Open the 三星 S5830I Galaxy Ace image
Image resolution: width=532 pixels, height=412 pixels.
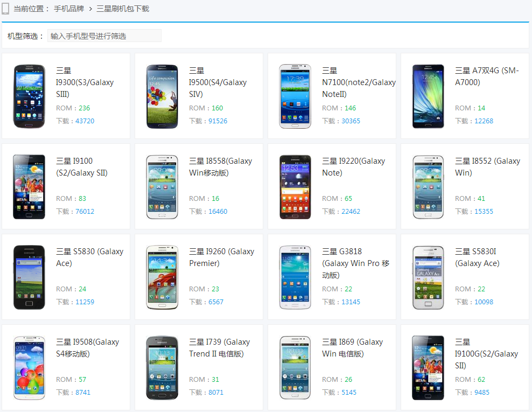pos(428,277)
